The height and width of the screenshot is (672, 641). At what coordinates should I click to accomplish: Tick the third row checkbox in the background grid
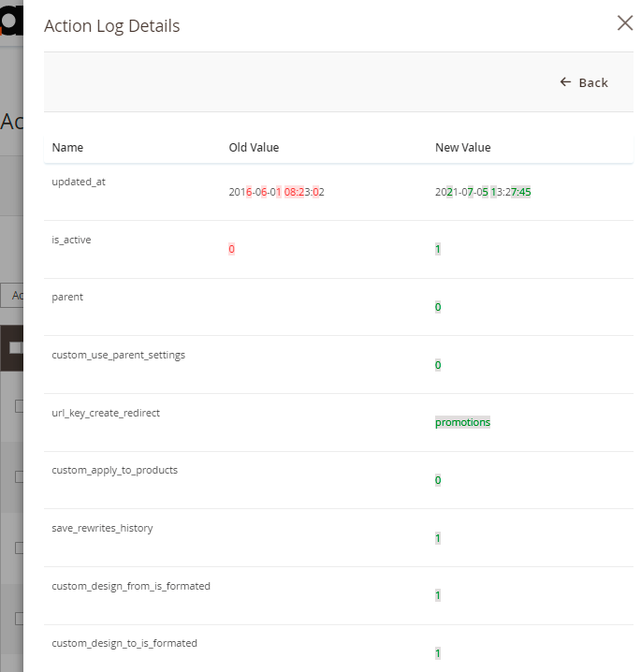coord(19,548)
